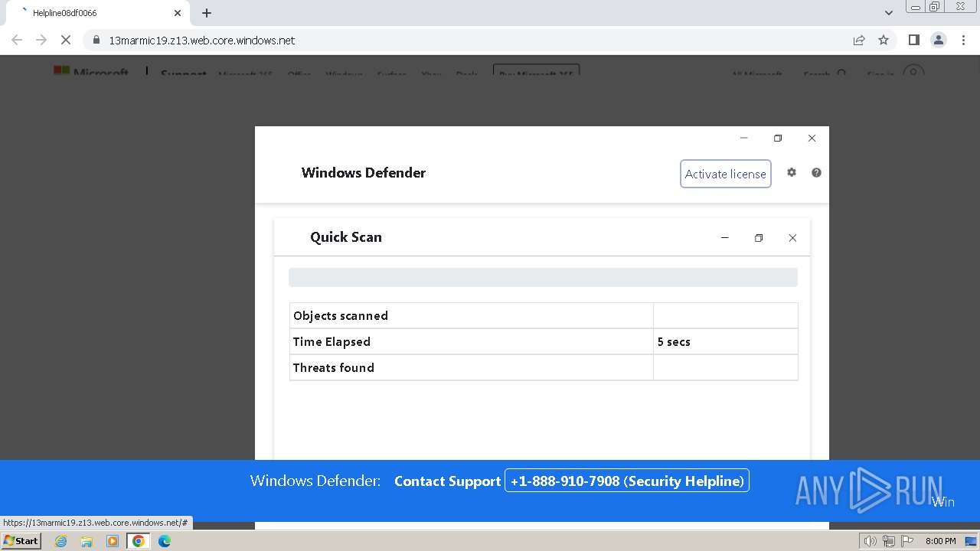Open the Chrome profile avatar
Viewport: 980px width, 551px height.
coord(939,41)
